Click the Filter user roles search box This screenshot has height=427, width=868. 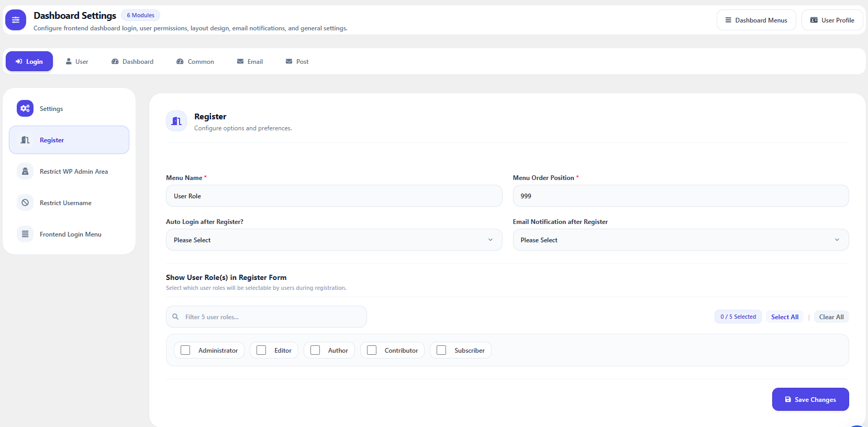pyautogui.click(x=266, y=317)
